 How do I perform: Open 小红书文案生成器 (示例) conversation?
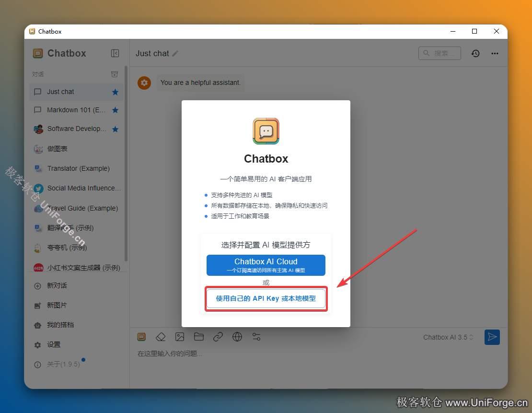(x=77, y=268)
